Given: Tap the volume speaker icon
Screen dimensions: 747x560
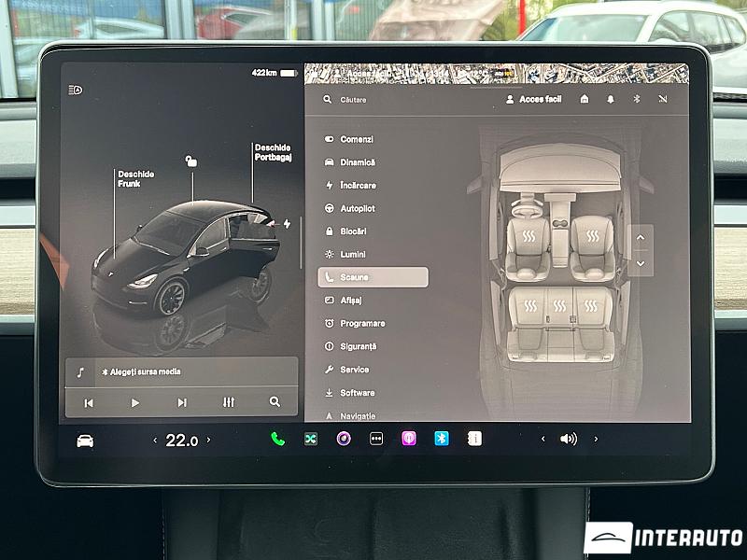Looking at the screenshot, I should coord(568,439).
